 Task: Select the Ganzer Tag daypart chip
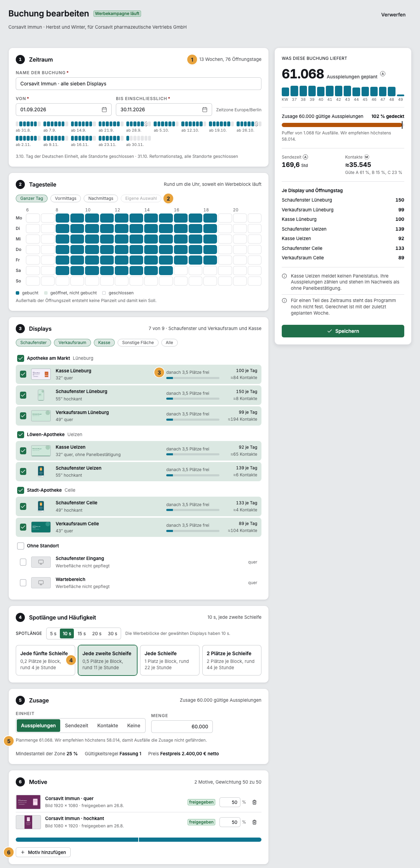[31, 198]
